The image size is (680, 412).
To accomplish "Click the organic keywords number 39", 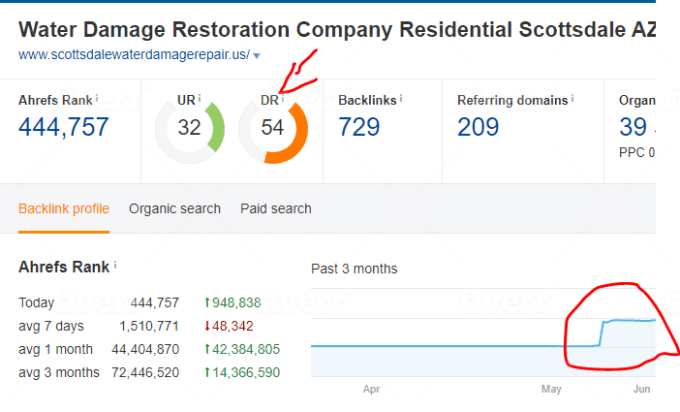I will (x=632, y=126).
